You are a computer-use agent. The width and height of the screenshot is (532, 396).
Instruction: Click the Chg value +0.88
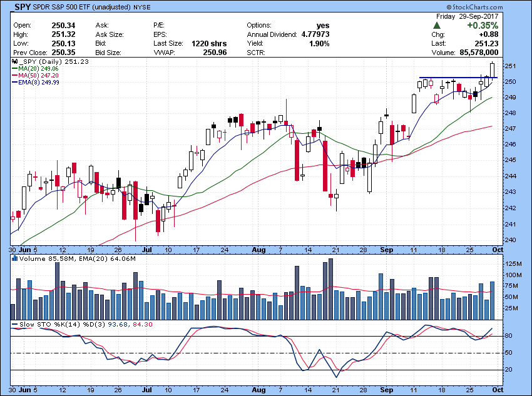point(489,34)
